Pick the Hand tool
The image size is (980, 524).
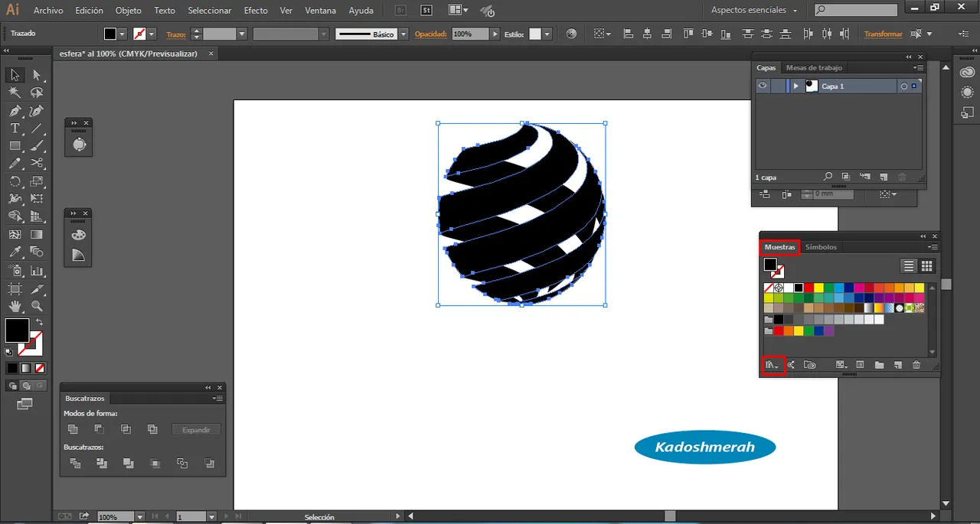(x=15, y=306)
